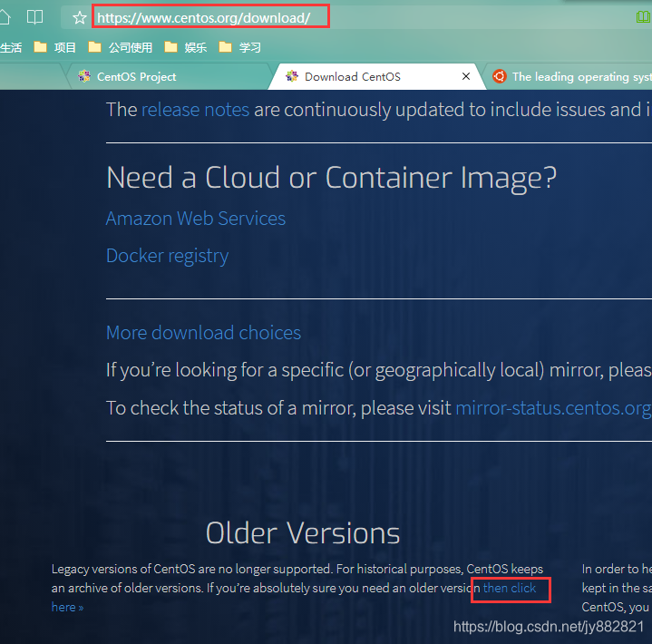
Task: Follow the Docker registry link
Action: [x=167, y=256]
